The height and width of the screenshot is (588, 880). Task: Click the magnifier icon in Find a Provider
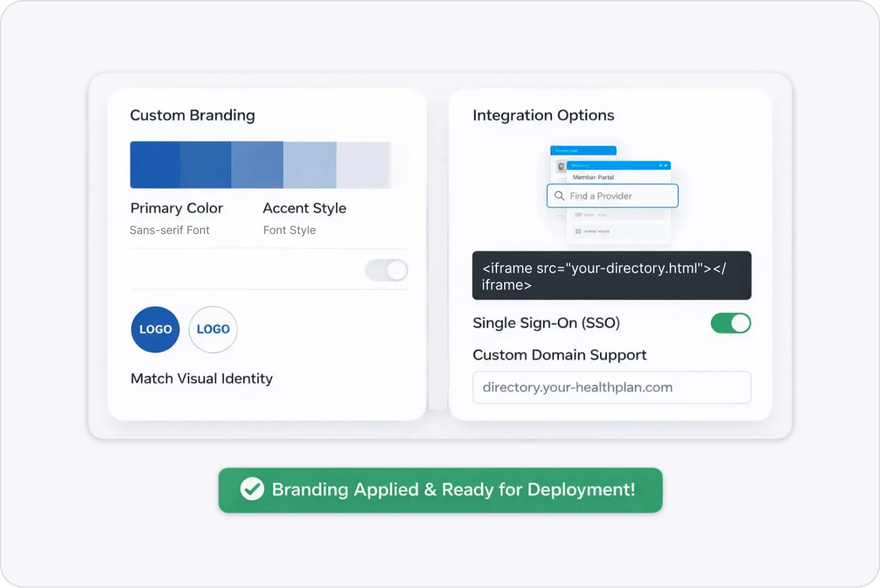pos(559,196)
